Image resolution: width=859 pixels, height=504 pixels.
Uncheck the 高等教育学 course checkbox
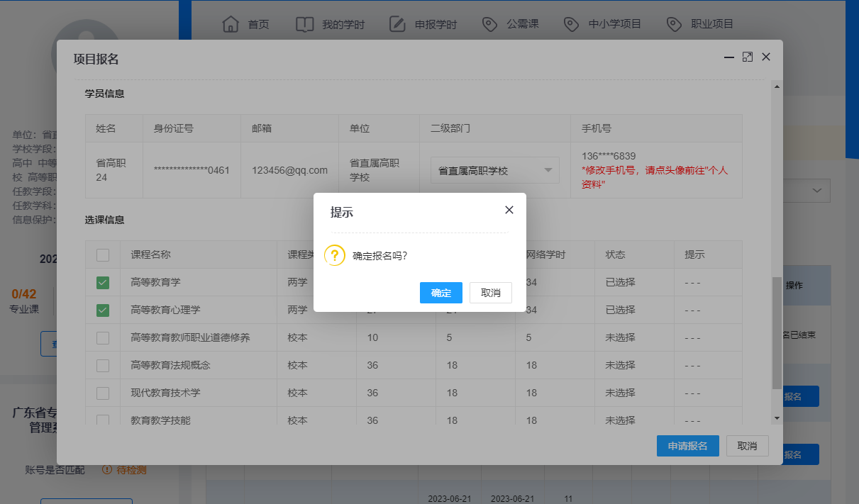tap(103, 283)
